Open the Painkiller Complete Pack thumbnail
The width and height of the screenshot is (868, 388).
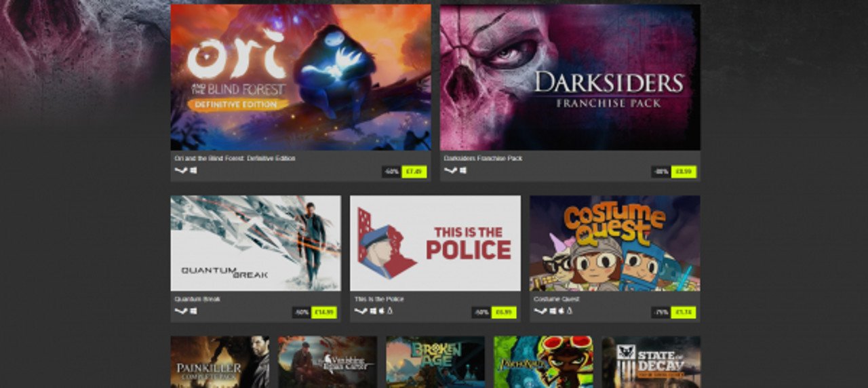click(x=220, y=362)
